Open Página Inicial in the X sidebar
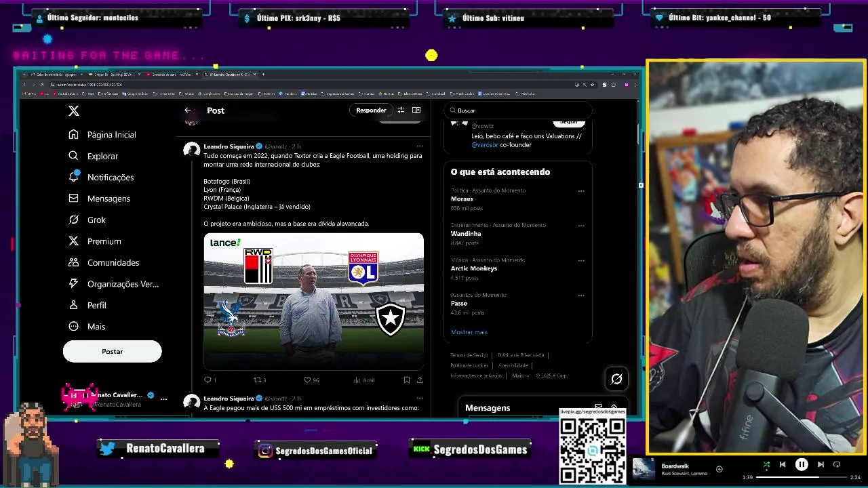This screenshot has height=488, width=868. coord(102,135)
